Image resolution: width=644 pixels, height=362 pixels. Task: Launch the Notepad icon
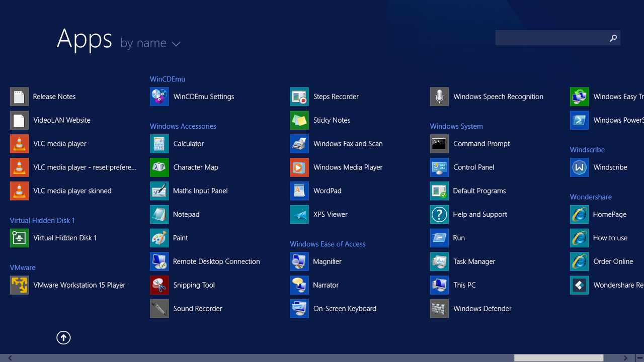coord(159,214)
